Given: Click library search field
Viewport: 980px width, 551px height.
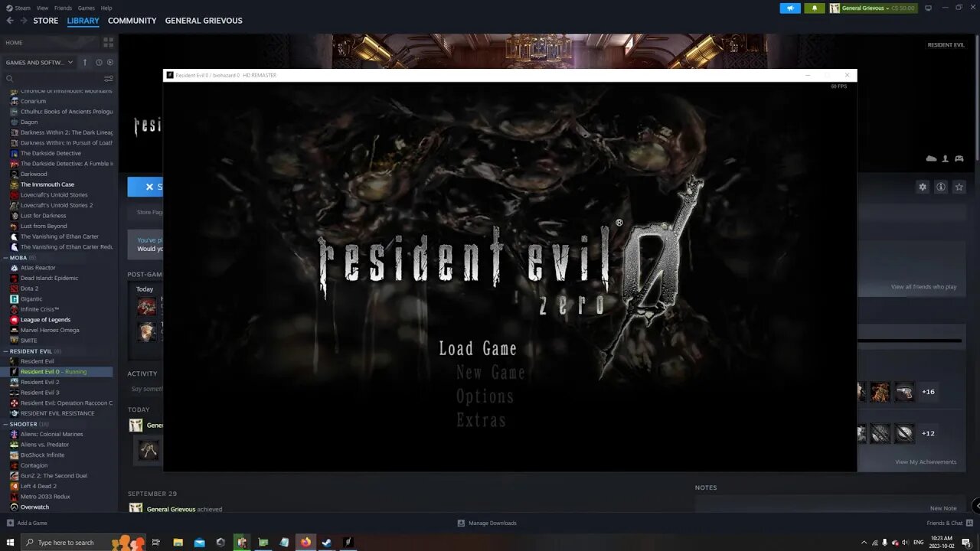Looking at the screenshot, I should (54, 78).
